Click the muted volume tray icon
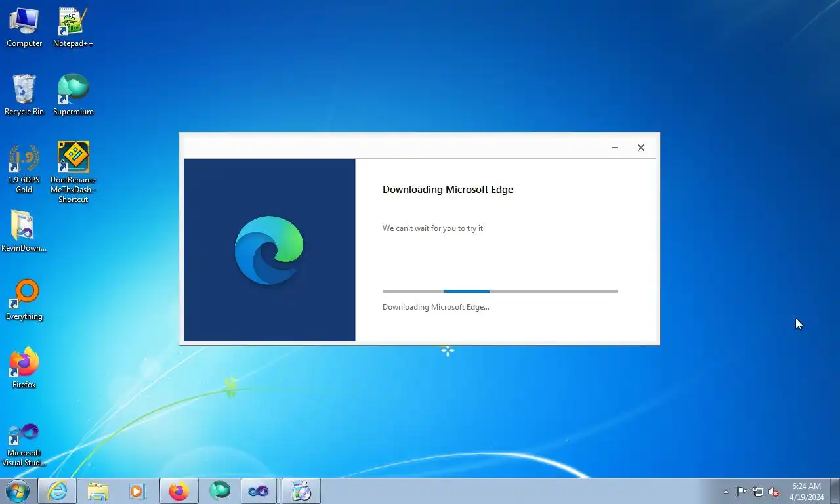 point(774,492)
